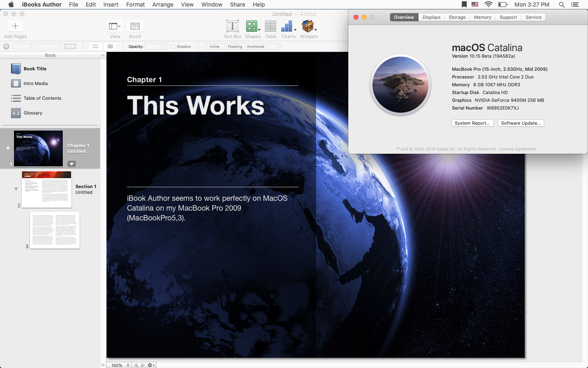Viewport: 588px width, 368px height.
Task: Click the Scroll toolbar icon
Action: (x=135, y=26)
